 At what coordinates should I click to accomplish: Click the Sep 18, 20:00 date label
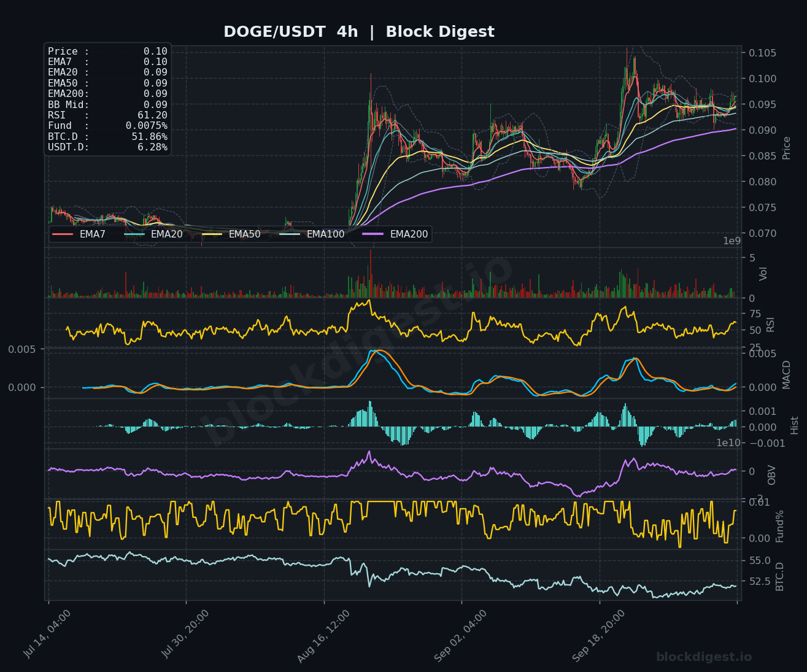click(599, 635)
